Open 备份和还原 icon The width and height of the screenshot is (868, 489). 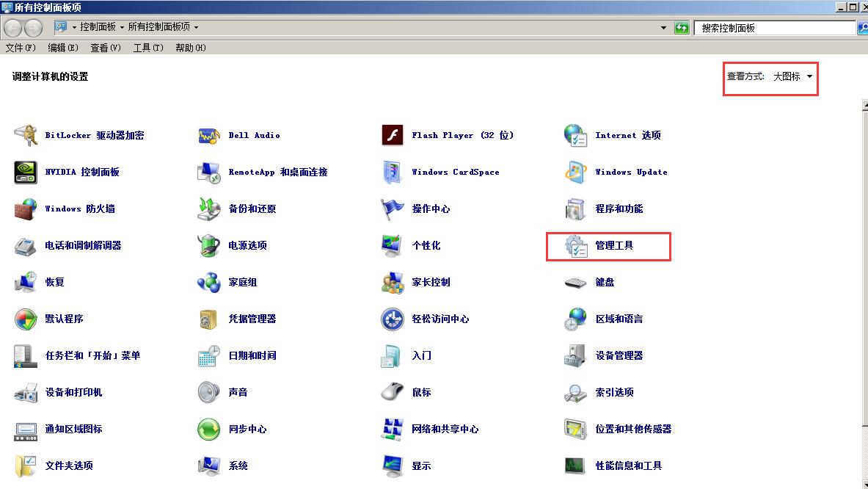click(209, 209)
